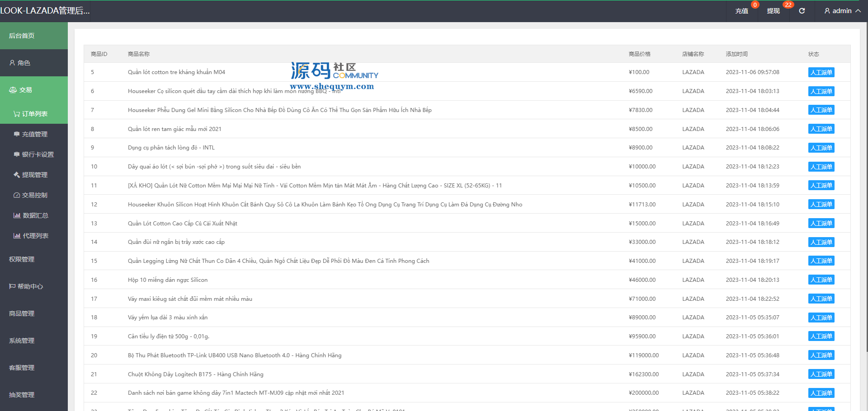Click the 代理列表 chart icon
Viewport: 868px width, 411px height.
click(17, 236)
